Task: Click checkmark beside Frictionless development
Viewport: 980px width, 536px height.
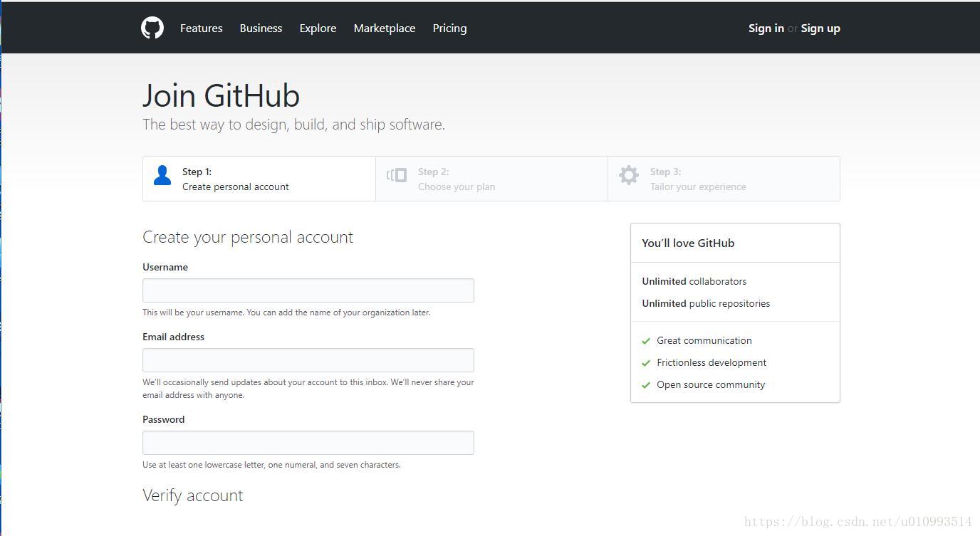Action: (x=646, y=363)
